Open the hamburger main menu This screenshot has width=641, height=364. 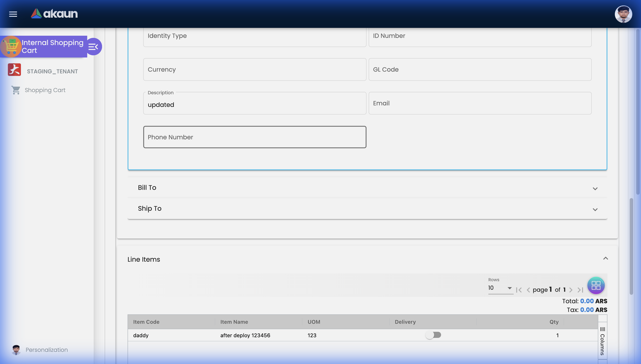pos(13,14)
